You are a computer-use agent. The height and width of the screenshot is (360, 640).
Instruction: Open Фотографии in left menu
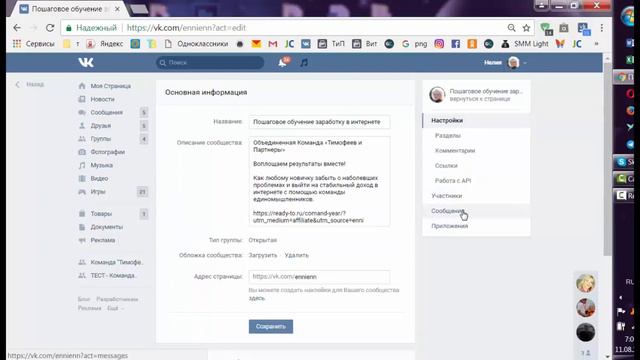(x=108, y=152)
